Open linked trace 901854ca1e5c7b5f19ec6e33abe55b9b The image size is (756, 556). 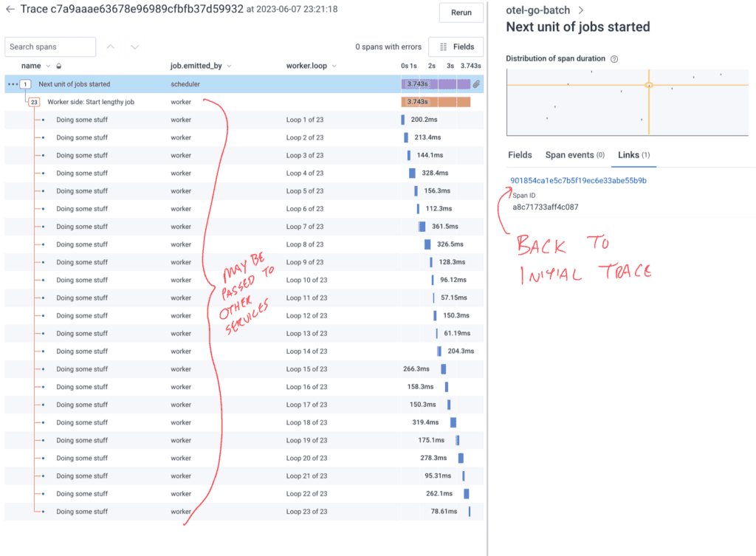click(578, 180)
